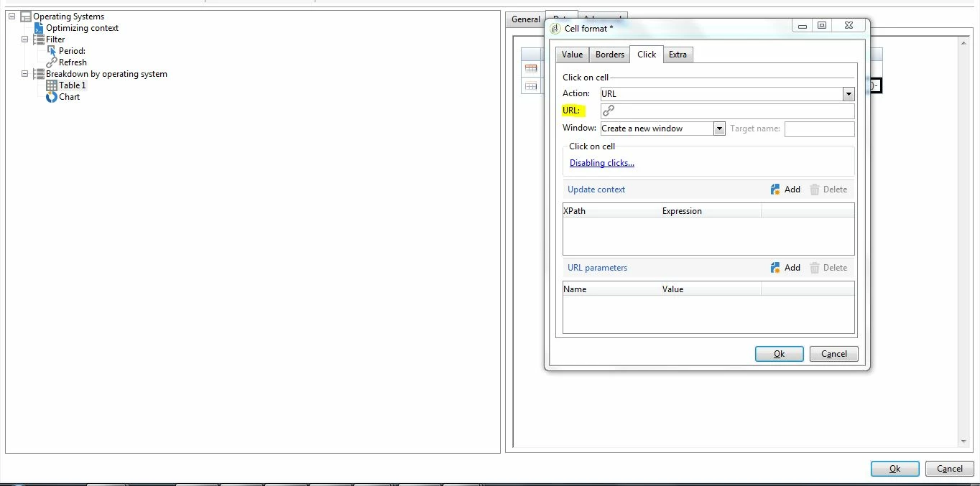Open the Window dropdown list

pyautogui.click(x=719, y=128)
